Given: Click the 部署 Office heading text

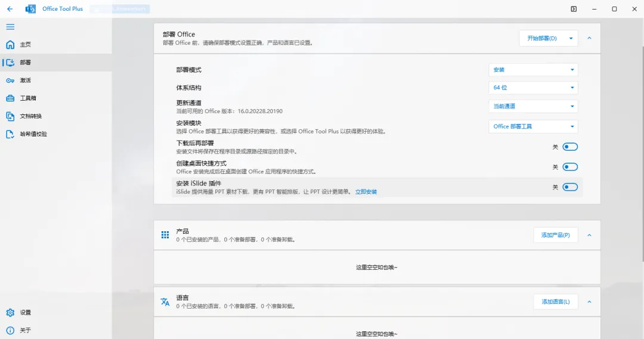Looking at the screenshot, I should click(x=179, y=34).
